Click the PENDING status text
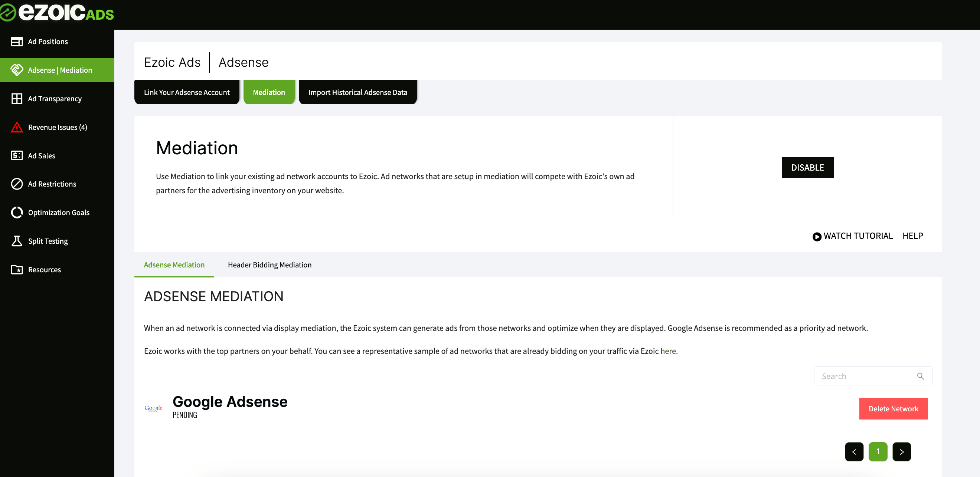 [184, 415]
